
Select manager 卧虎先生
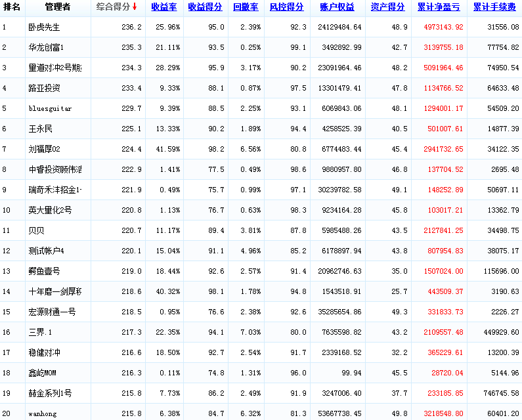[44, 28]
